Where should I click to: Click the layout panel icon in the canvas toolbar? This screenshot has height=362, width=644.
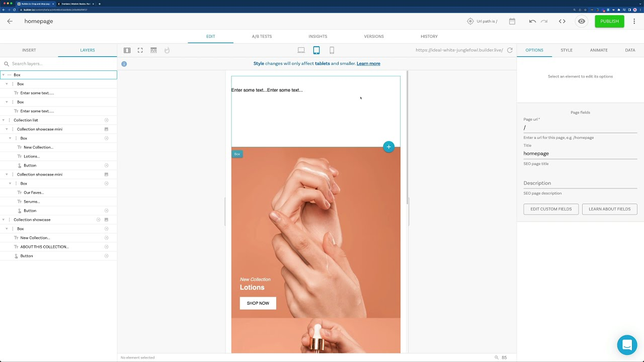tap(127, 50)
